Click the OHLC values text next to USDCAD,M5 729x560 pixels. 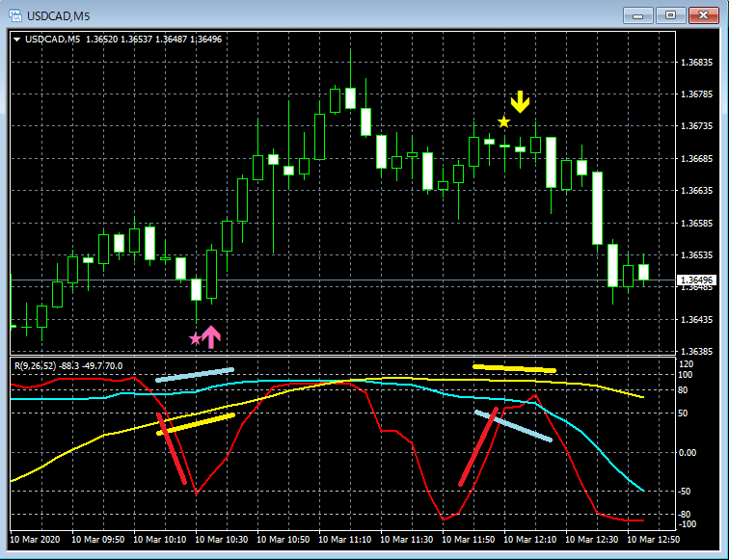[x=154, y=40]
